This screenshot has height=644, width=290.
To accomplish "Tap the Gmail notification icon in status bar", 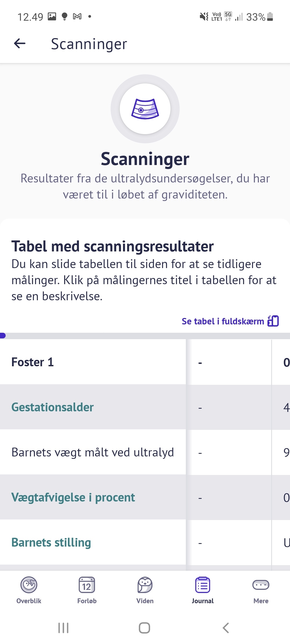I will [x=77, y=17].
